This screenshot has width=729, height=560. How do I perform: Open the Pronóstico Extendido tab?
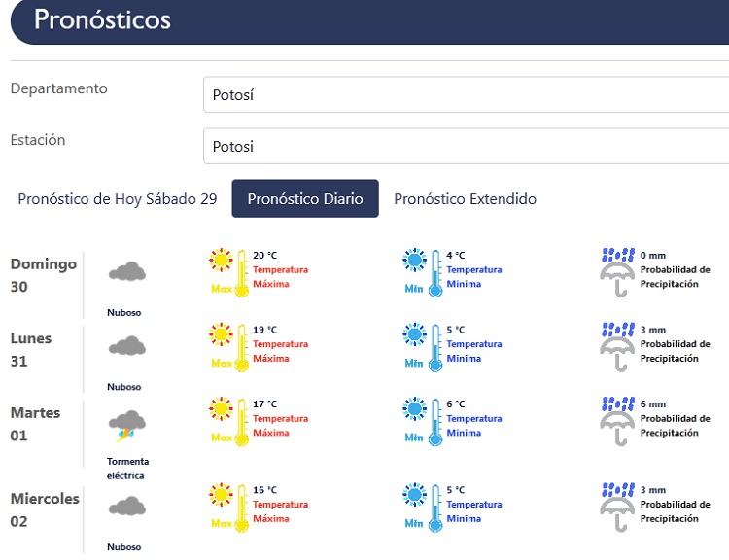pos(465,199)
